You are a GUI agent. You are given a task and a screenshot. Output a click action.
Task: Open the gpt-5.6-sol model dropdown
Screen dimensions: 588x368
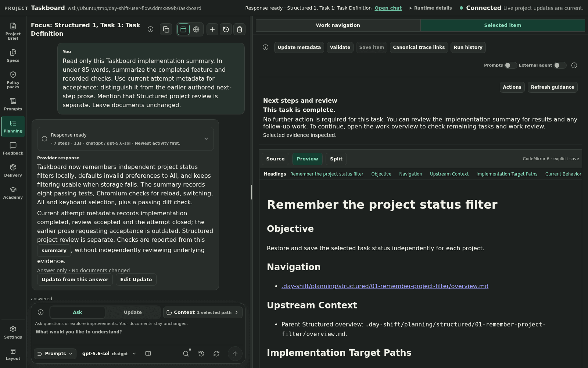[x=109, y=354]
